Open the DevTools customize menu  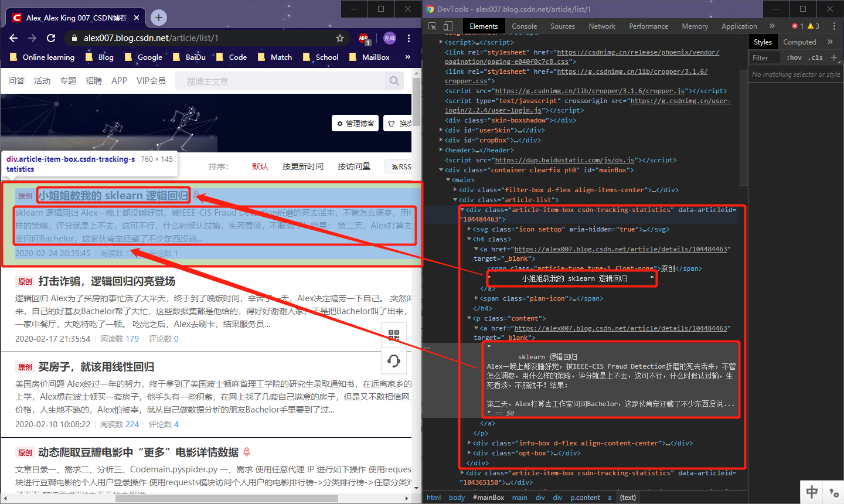[x=835, y=26]
